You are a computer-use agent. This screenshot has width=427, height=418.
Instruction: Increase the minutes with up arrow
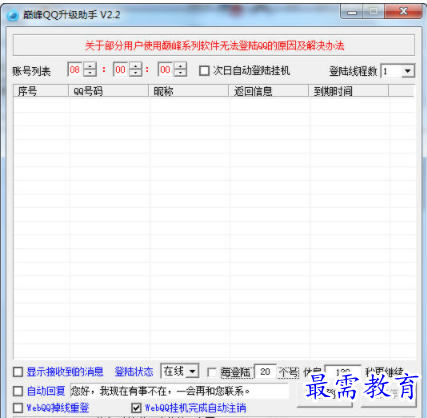click(x=136, y=66)
